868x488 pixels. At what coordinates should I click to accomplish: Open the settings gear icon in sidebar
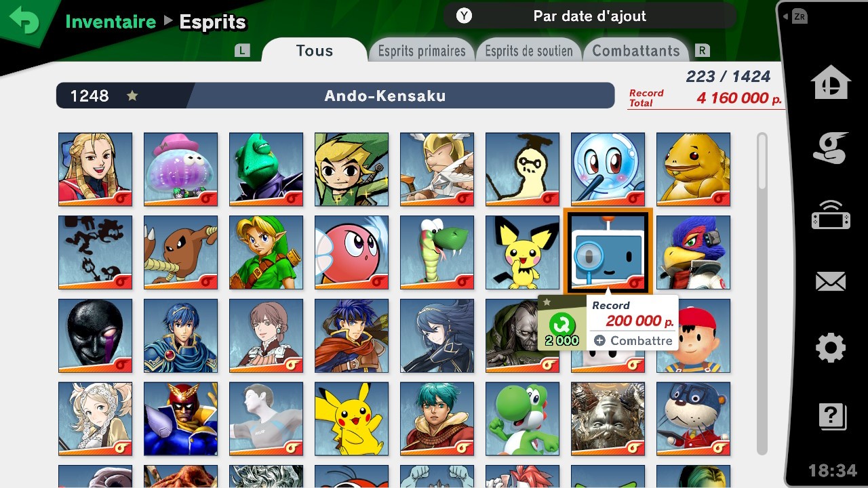(x=831, y=348)
